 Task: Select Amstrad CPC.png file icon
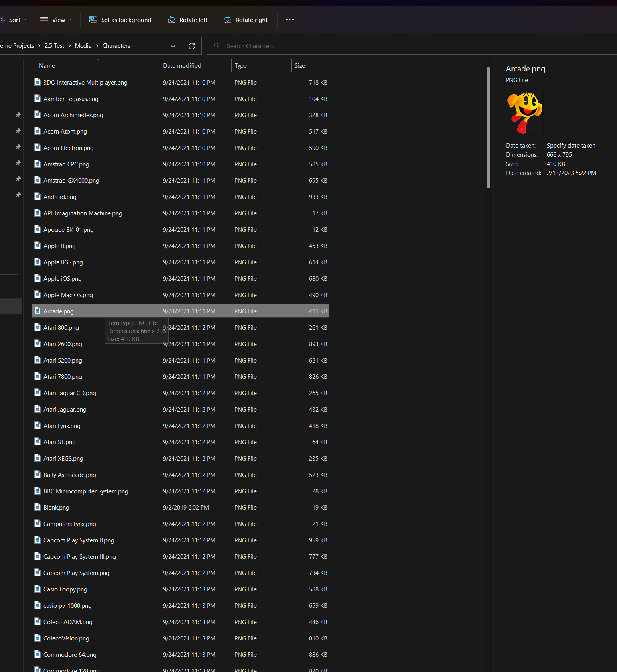(37, 164)
